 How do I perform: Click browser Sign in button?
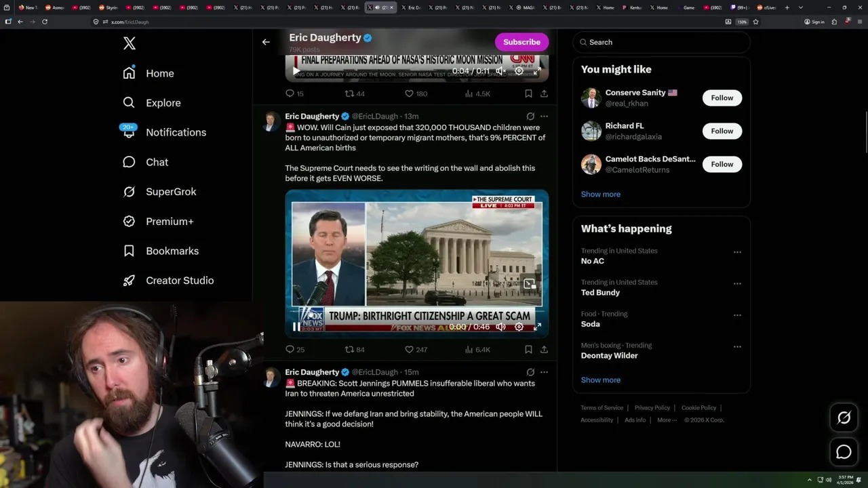pyautogui.click(x=814, y=22)
